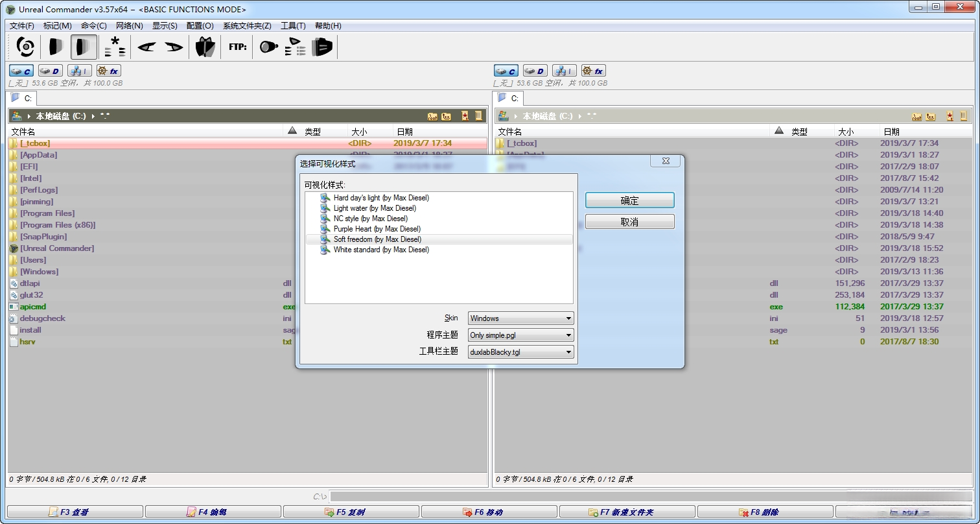Open favorites star icon in right panel
Image resolution: width=980 pixels, height=524 pixels.
coord(950,116)
